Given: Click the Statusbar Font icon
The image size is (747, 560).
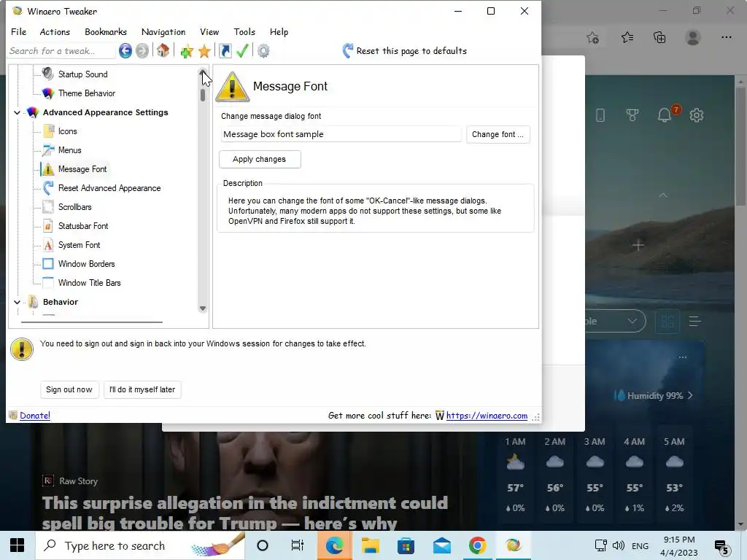Looking at the screenshot, I should click(x=48, y=226).
